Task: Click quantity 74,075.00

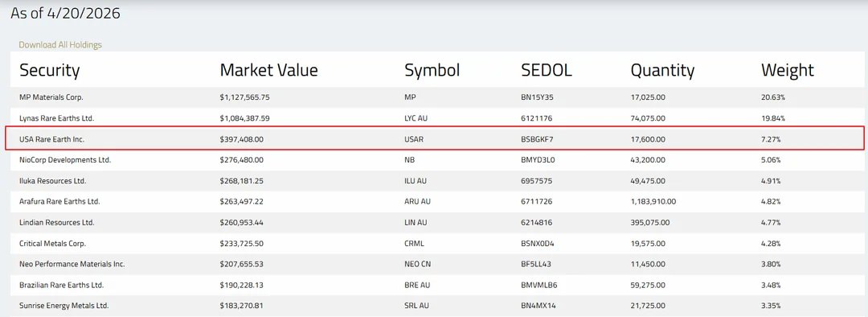Action: 649,118
